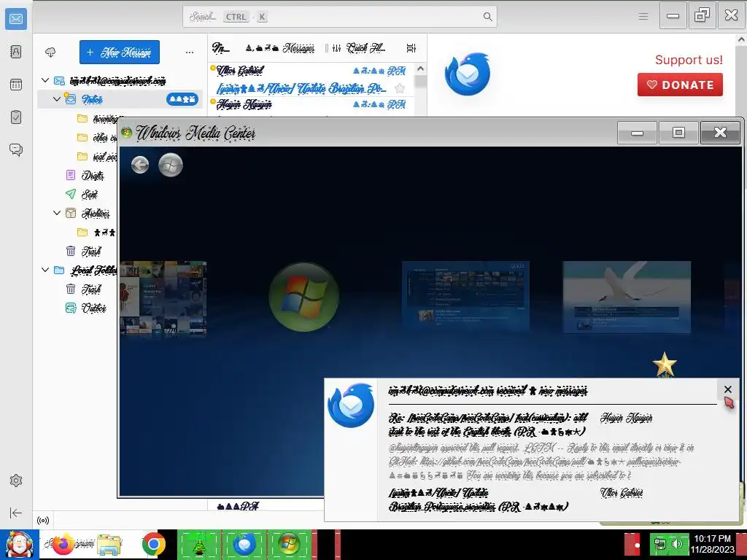Viewport: 747px width, 560px height.
Task: Open the Address Book space icon
Action: (16, 52)
